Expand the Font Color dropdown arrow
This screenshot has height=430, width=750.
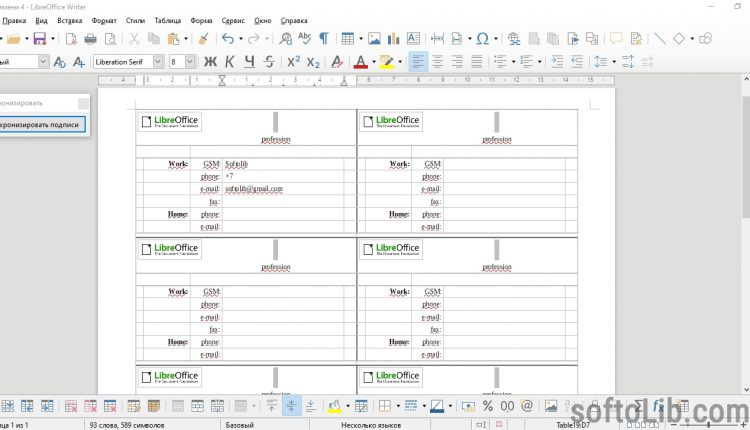(x=374, y=62)
